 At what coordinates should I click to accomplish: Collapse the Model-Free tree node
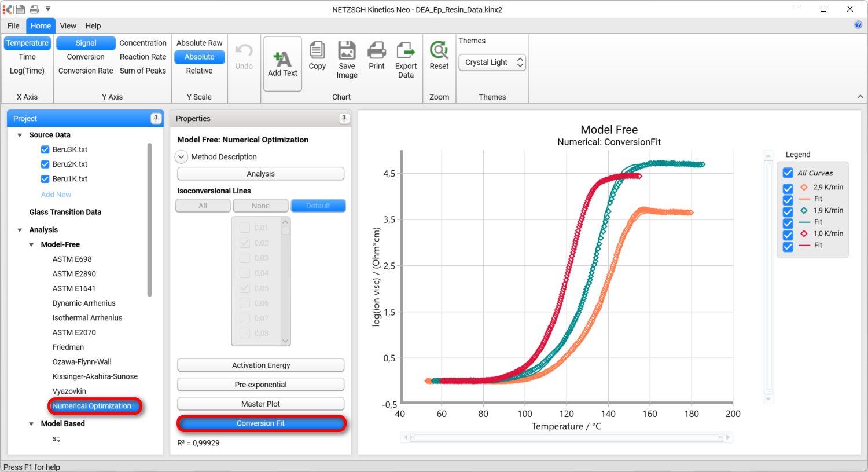tap(31, 245)
